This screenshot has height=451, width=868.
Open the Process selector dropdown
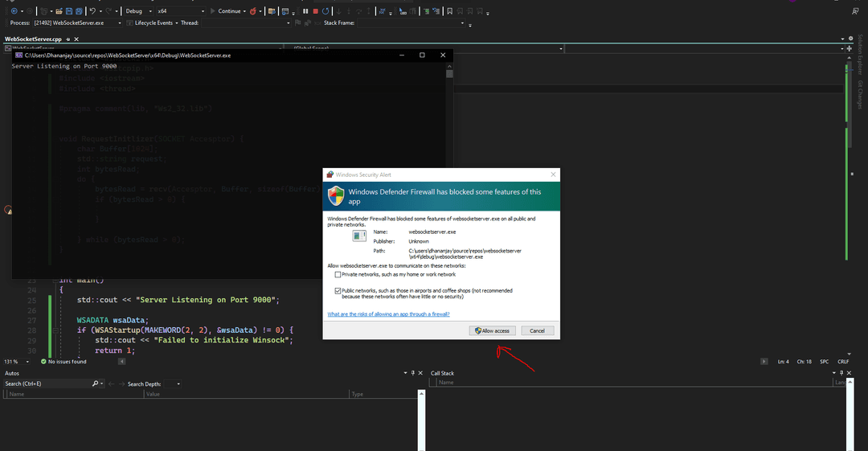point(77,23)
